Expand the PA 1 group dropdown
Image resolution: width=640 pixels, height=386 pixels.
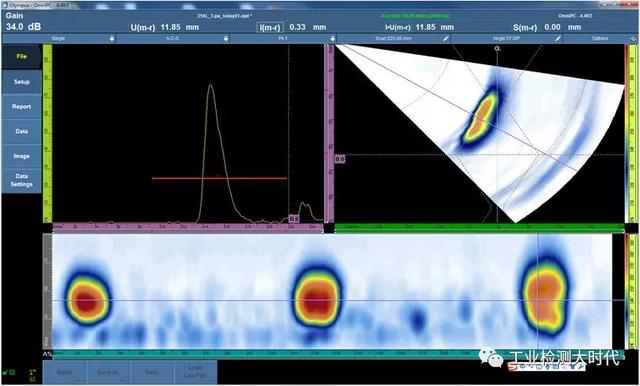pyautogui.click(x=333, y=39)
